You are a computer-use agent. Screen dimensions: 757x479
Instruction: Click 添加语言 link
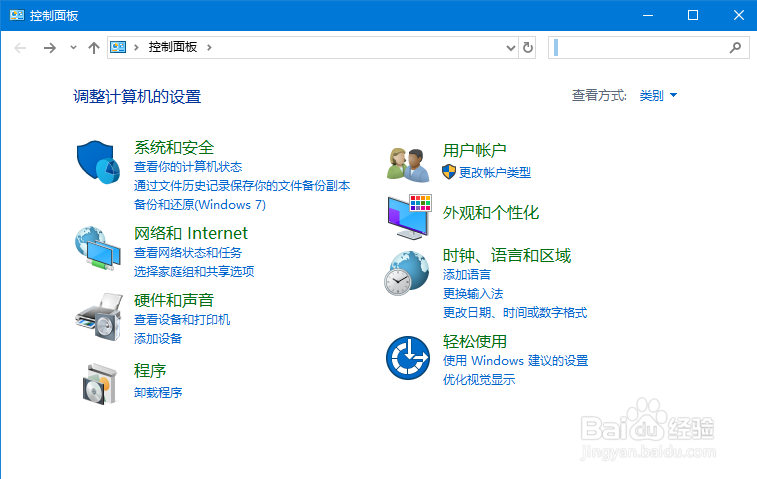point(467,275)
